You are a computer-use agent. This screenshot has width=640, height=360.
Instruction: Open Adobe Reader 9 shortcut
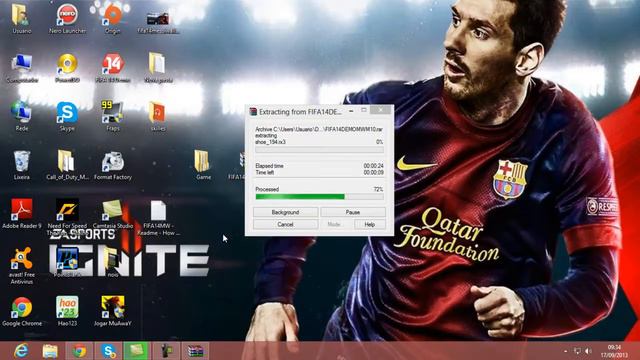tap(21, 213)
